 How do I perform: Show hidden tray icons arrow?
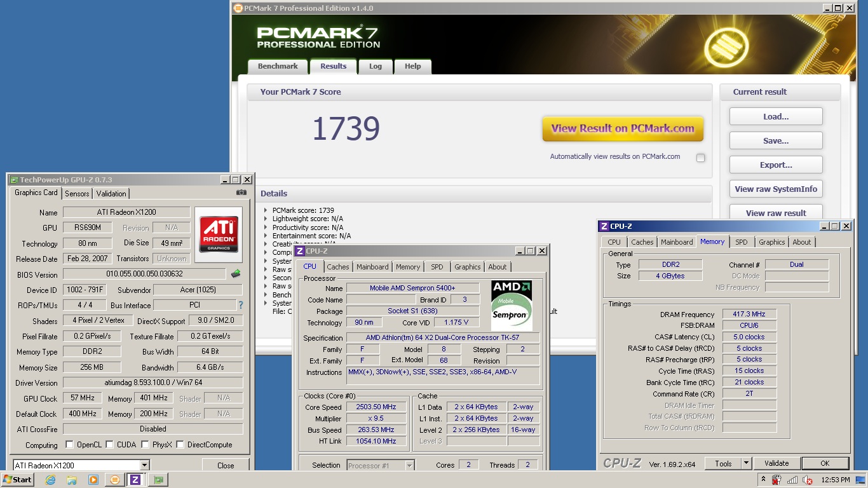[x=763, y=479]
